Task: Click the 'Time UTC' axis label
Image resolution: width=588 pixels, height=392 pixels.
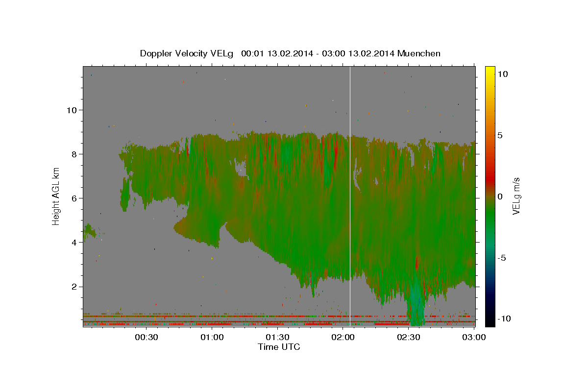Action: click(x=279, y=347)
